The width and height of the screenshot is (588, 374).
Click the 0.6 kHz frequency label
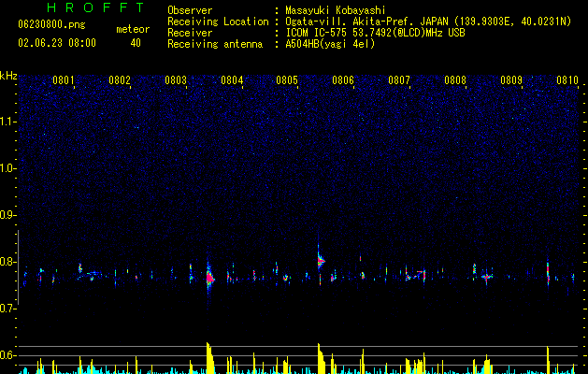8,355
